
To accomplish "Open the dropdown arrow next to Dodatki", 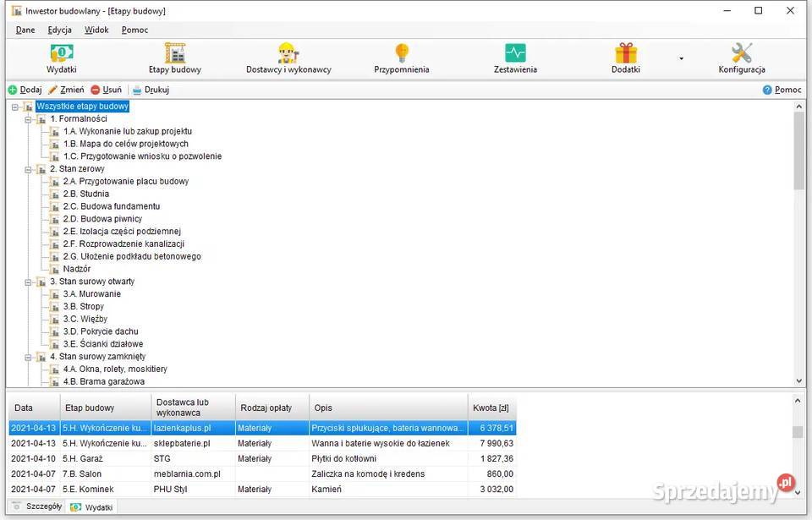I will pos(681,59).
